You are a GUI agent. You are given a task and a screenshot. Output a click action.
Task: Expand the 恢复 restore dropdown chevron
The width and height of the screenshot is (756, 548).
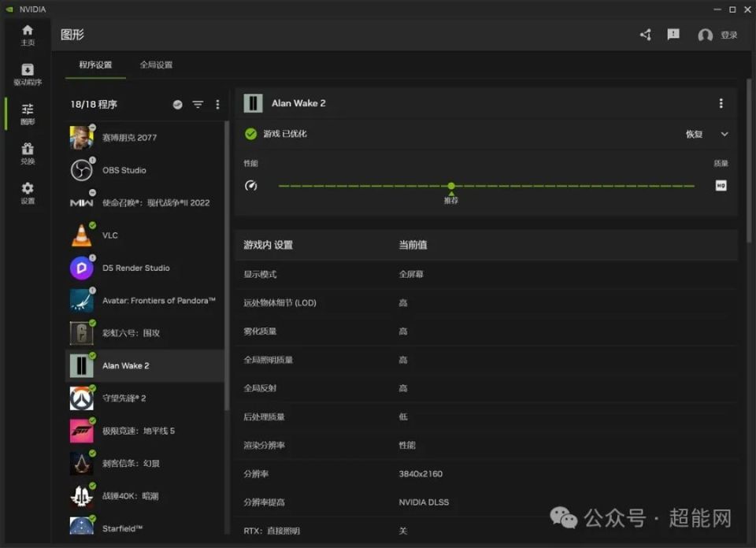click(726, 134)
